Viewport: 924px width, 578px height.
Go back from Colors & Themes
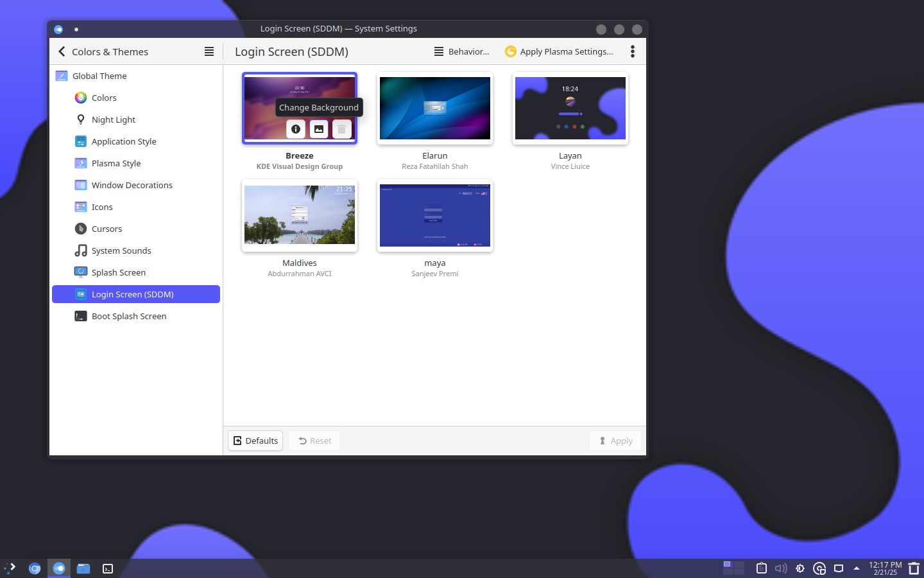(x=62, y=51)
